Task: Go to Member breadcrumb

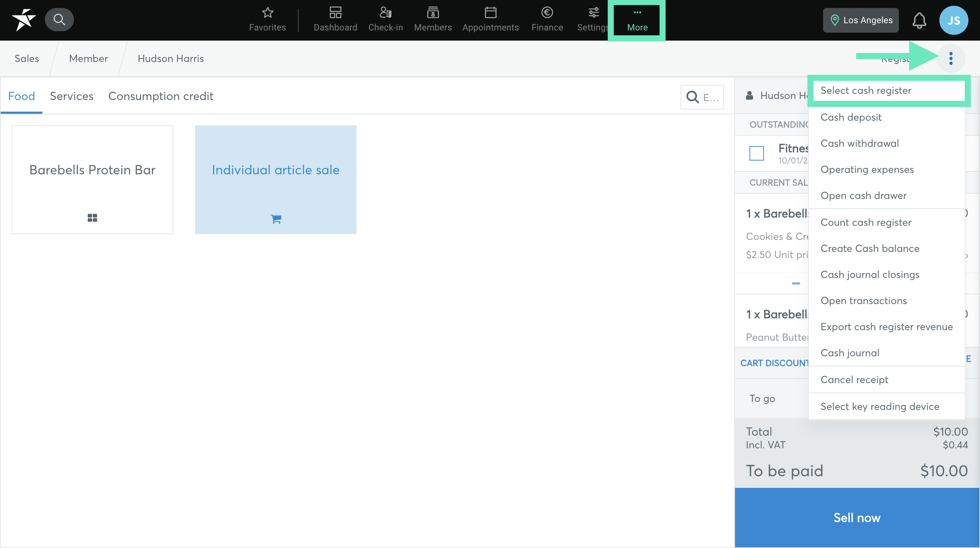Action: point(88,59)
